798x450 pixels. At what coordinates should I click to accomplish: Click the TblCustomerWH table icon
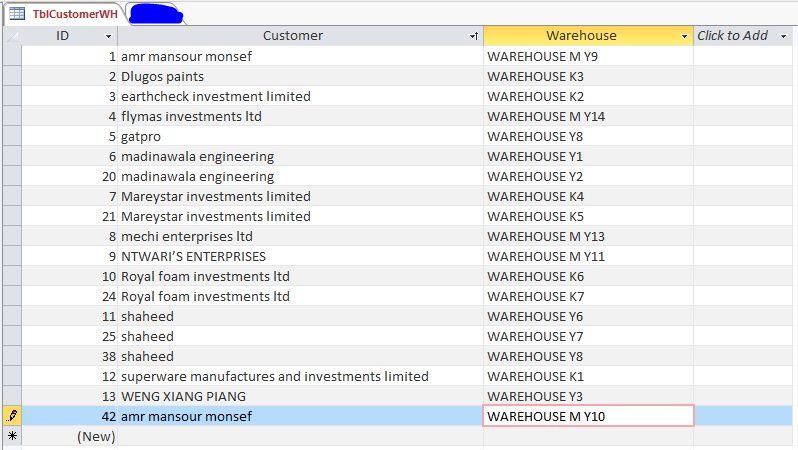17,14
